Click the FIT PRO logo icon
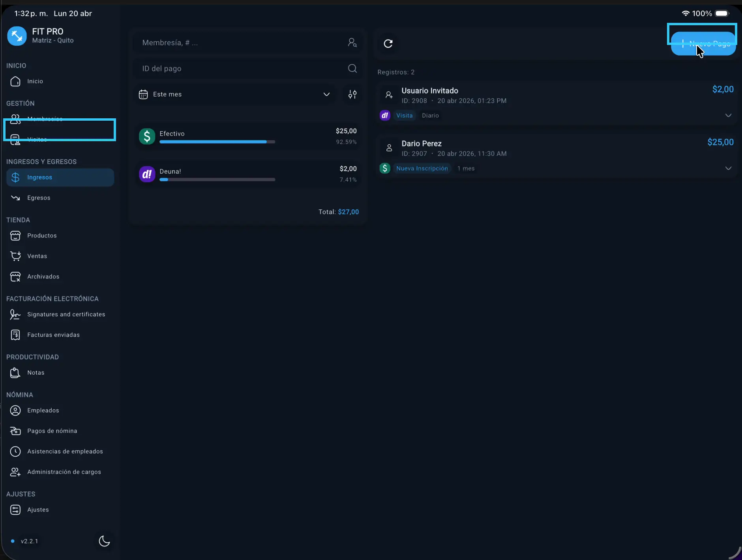742x560 pixels. pyautogui.click(x=17, y=36)
